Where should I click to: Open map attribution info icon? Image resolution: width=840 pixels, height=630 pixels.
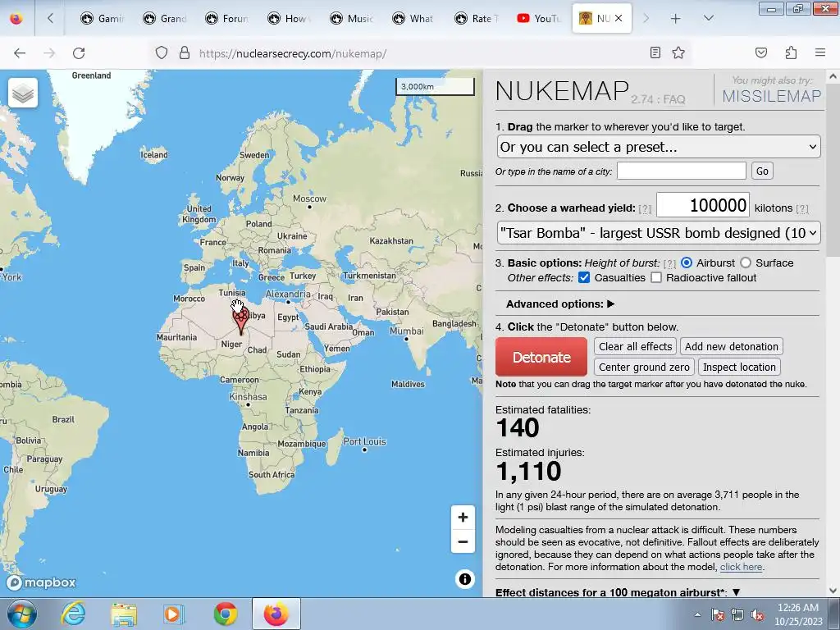(x=465, y=579)
